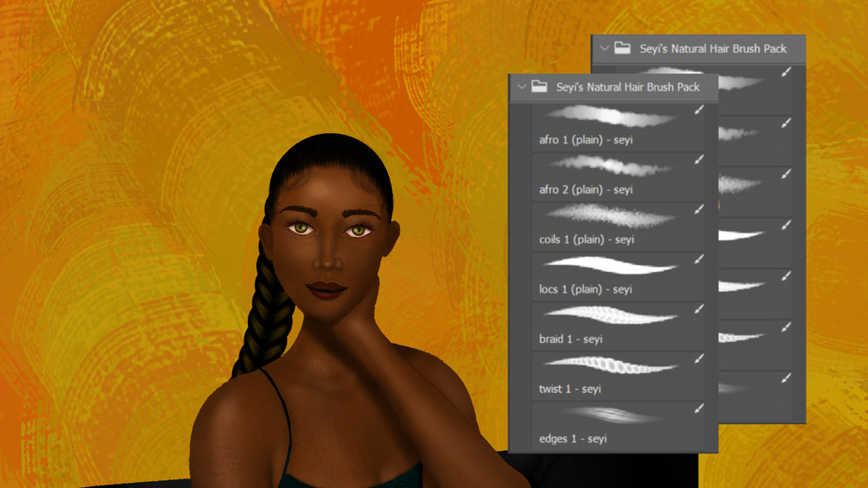This screenshot has width=868, height=488.
Task: Click the front panel title Seyi's Natural Hair Brush Pack
Action: coord(628,87)
